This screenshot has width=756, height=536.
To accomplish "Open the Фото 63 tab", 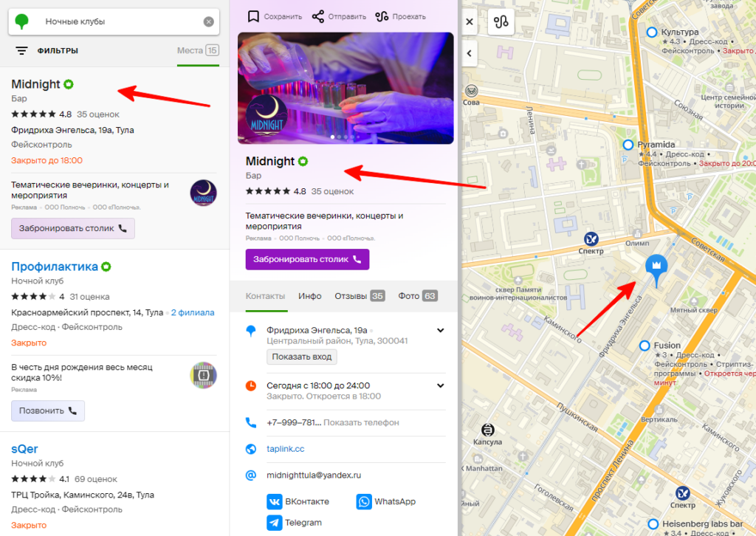I will tap(418, 296).
